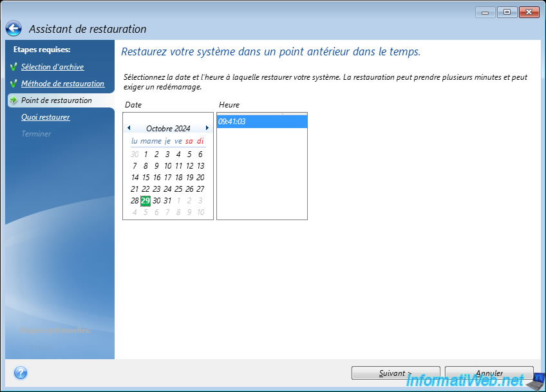Image resolution: width=546 pixels, height=392 pixels.
Task: Select the 09:41:03 restore time
Action: click(262, 122)
